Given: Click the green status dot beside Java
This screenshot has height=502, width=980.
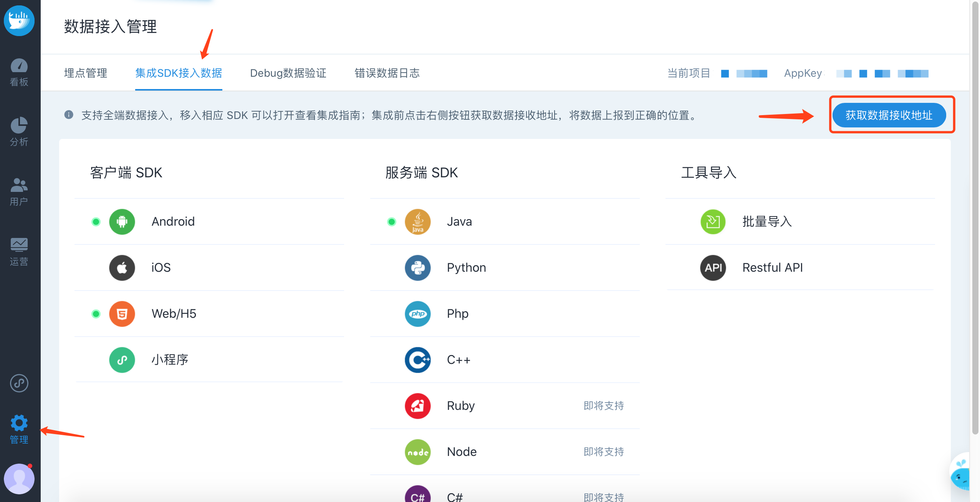Looking at the screenshot, I should click(392, 221).
